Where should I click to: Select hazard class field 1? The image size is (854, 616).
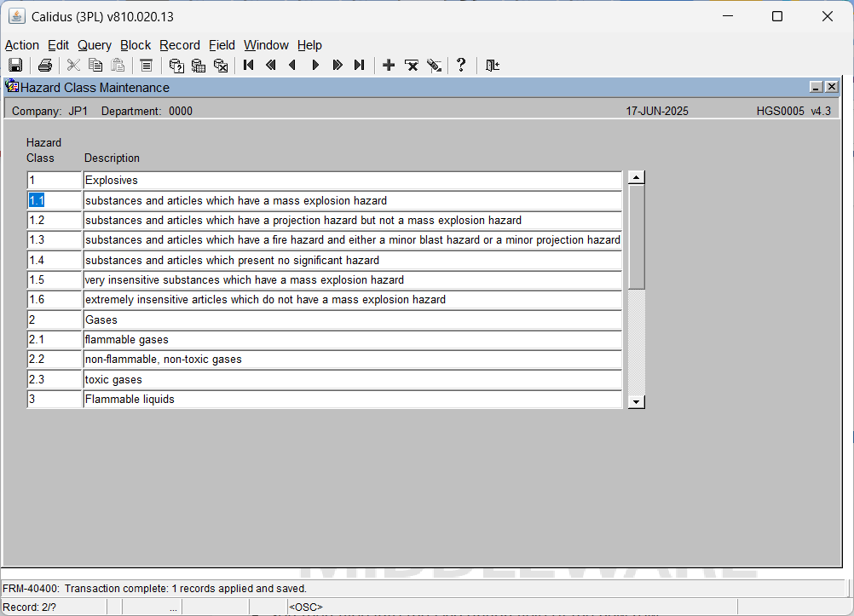[54, 181]
